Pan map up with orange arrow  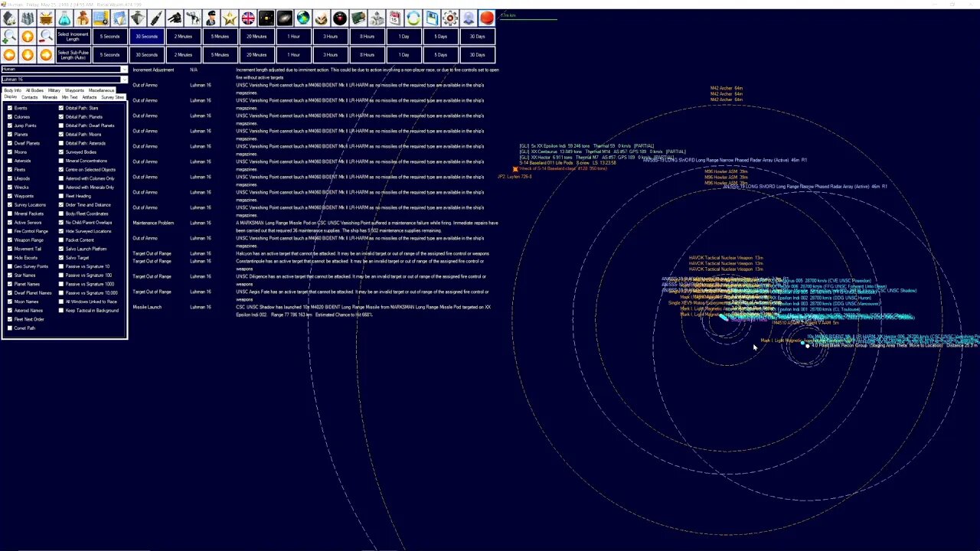tap(28, 36)
